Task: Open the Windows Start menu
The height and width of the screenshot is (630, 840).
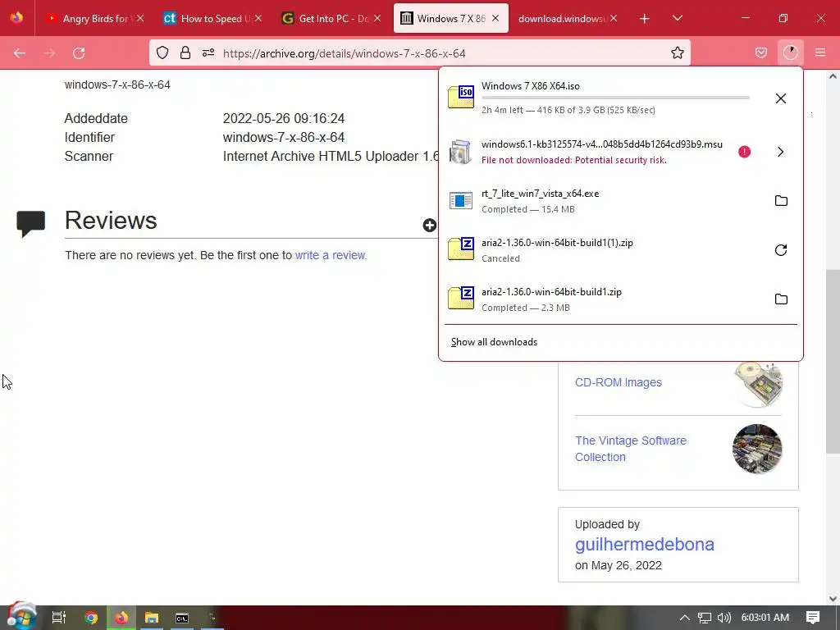Action: pos(21,616)
